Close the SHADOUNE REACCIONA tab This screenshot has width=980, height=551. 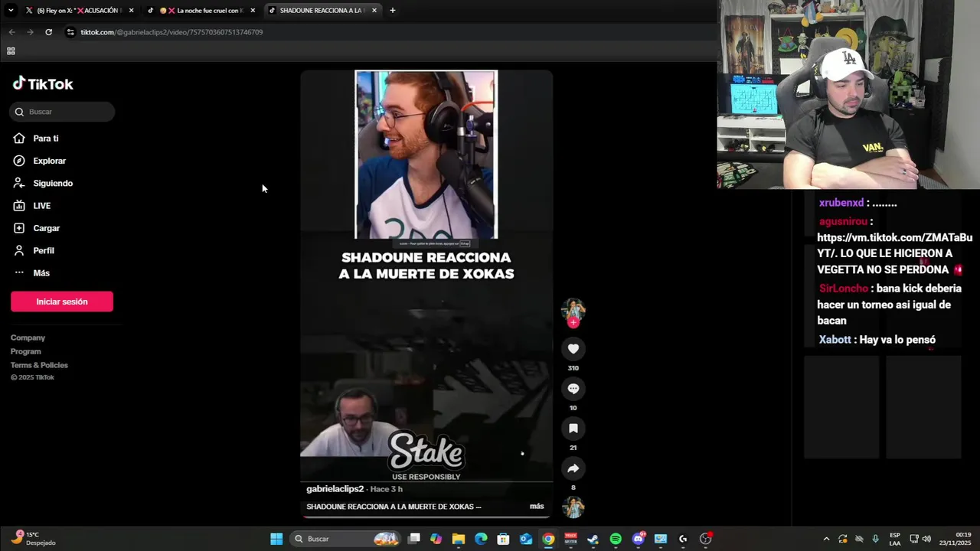tap(374, 11)
